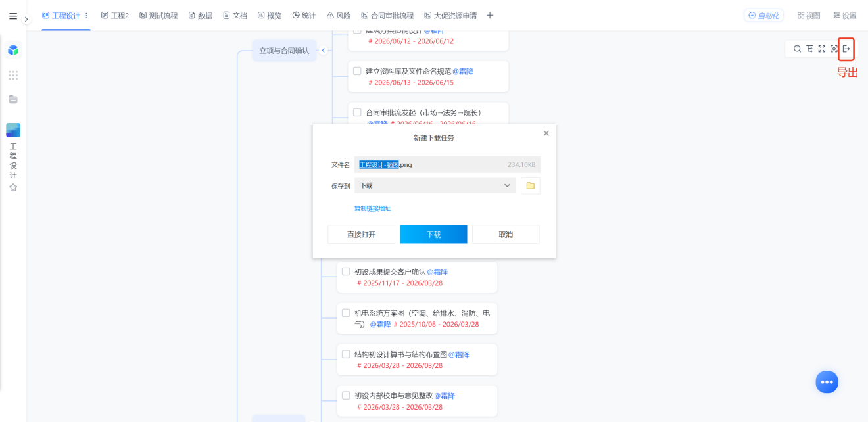This screenshot has width=868, height=422.
Task: Click the 取消 button
Action: click(506, 235)
